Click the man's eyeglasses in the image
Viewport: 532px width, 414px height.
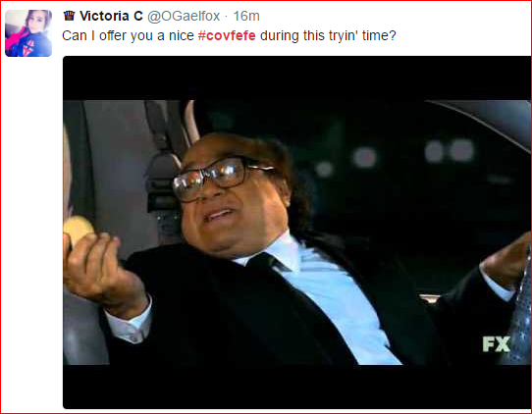point(217,177)
